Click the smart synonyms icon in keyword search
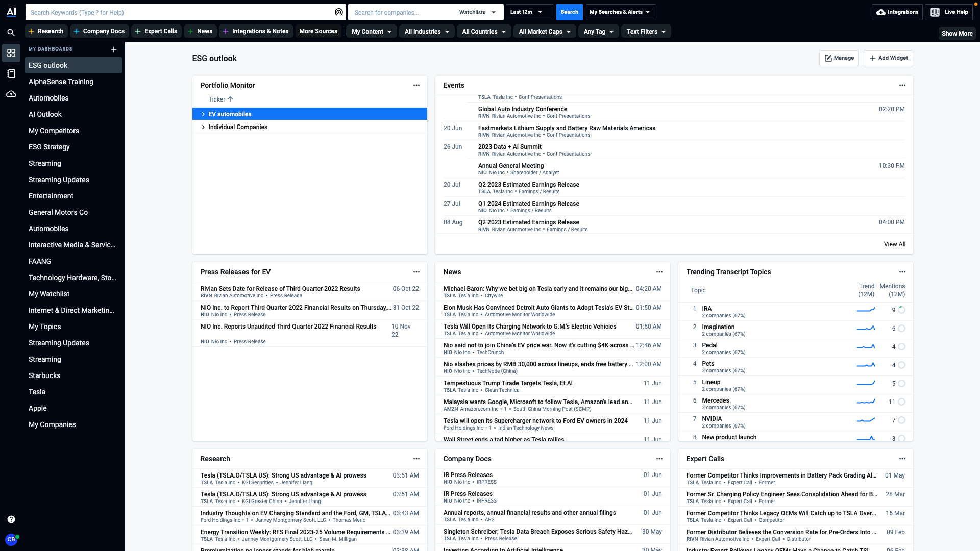The height and width of the screenshot is (551, 980). 339,12
